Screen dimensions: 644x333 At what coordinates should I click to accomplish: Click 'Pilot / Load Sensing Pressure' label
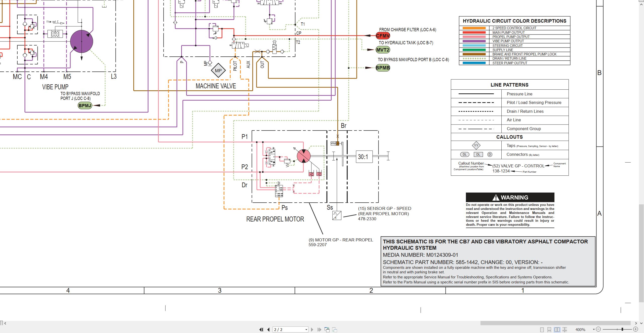[534, 102]
